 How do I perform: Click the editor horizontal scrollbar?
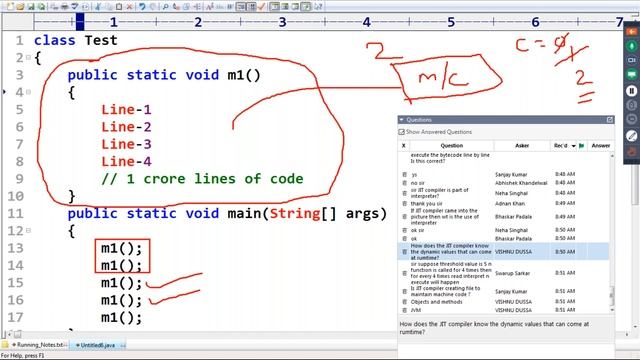pyautogui.click(x=318, y=334)
